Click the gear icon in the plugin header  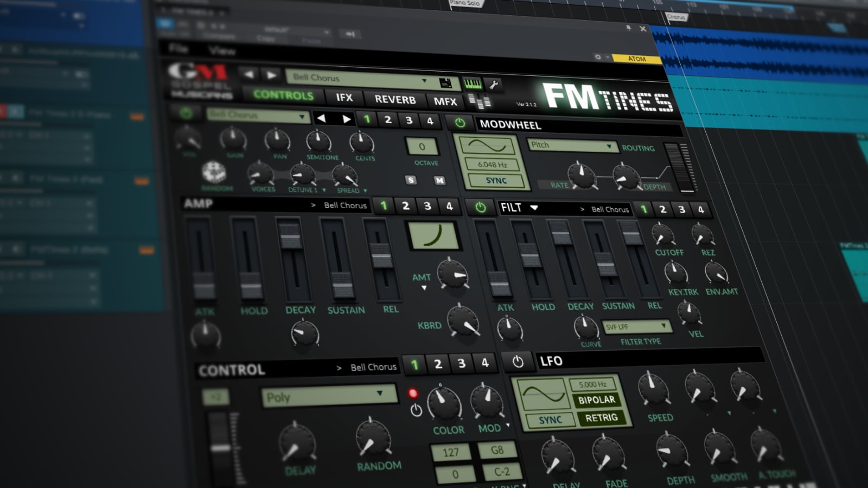[x=598, y=56]
